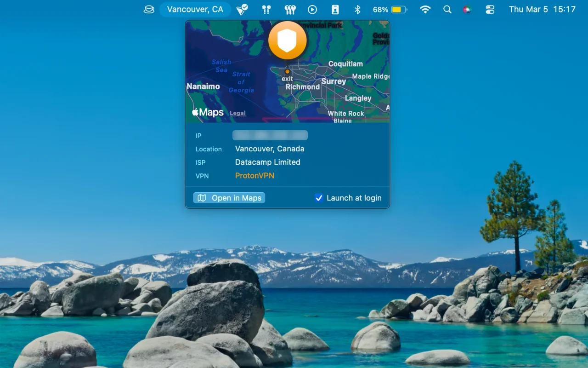Click the Strait of Georgia map label

241,82
